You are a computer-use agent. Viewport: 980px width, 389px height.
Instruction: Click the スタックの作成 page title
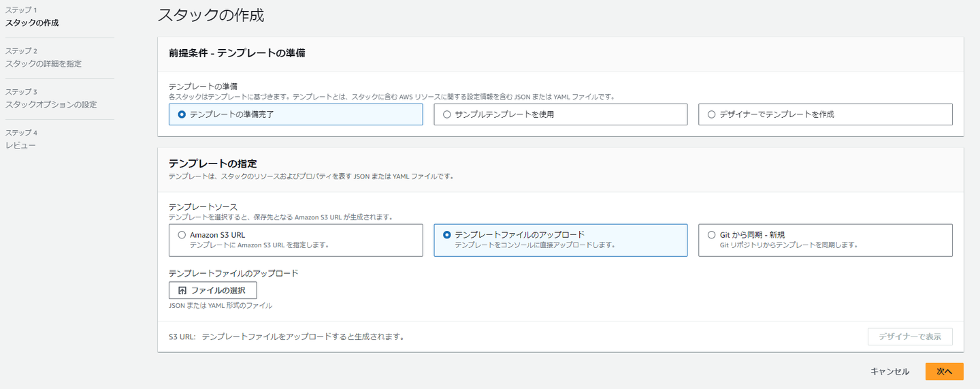point(210,15)
